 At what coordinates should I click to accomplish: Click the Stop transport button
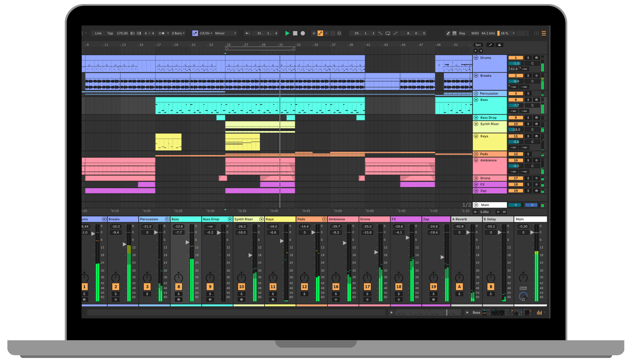click(295, 33)
